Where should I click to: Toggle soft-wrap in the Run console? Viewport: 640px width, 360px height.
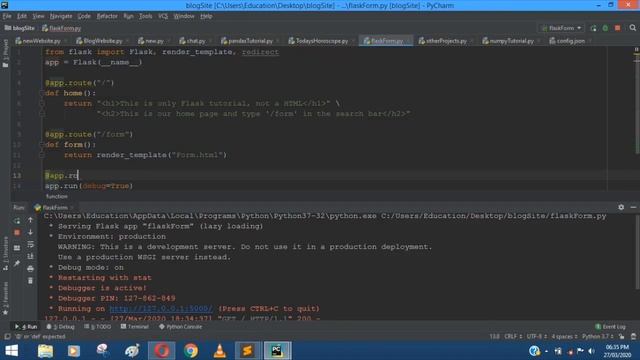(x=31, y=244)
